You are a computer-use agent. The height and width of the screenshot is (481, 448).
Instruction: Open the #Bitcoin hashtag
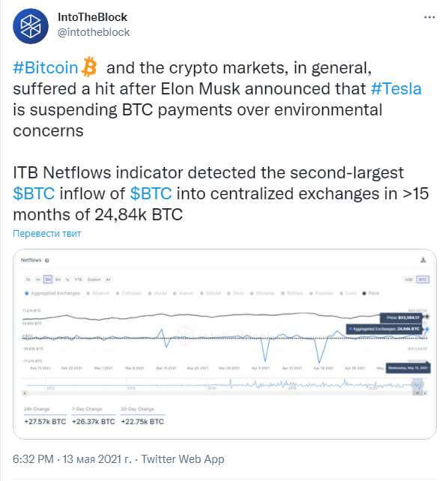point(46,67)
